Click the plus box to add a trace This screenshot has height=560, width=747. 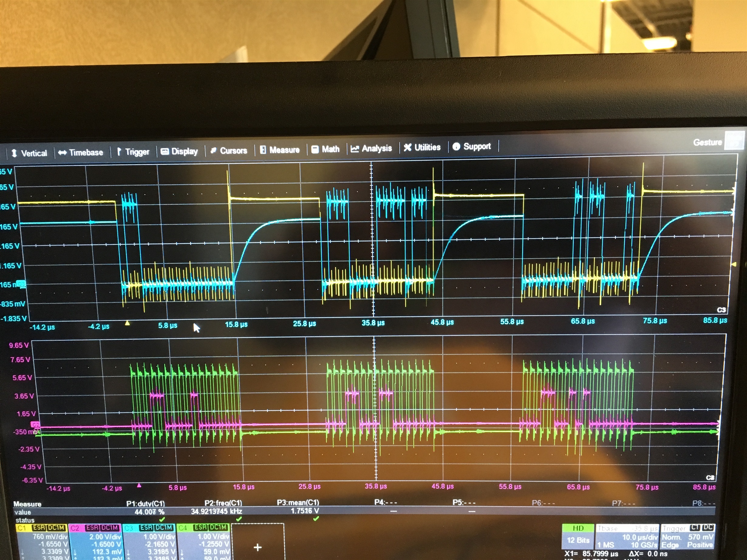[258, 541]
